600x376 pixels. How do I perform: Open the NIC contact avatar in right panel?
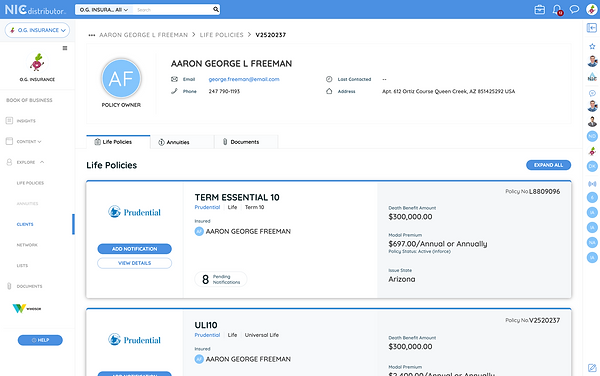[592, 77]
